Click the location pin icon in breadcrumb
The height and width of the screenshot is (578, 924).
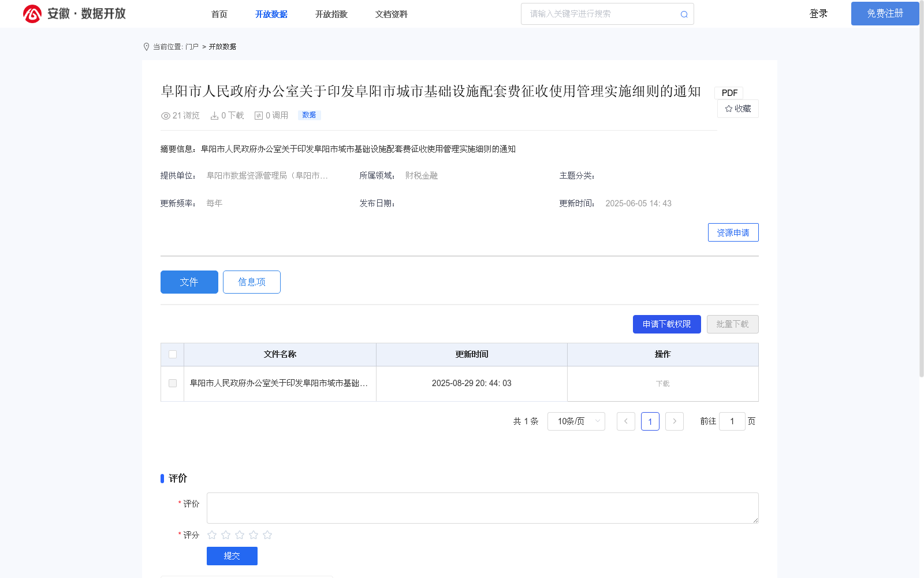coord(146,47)
